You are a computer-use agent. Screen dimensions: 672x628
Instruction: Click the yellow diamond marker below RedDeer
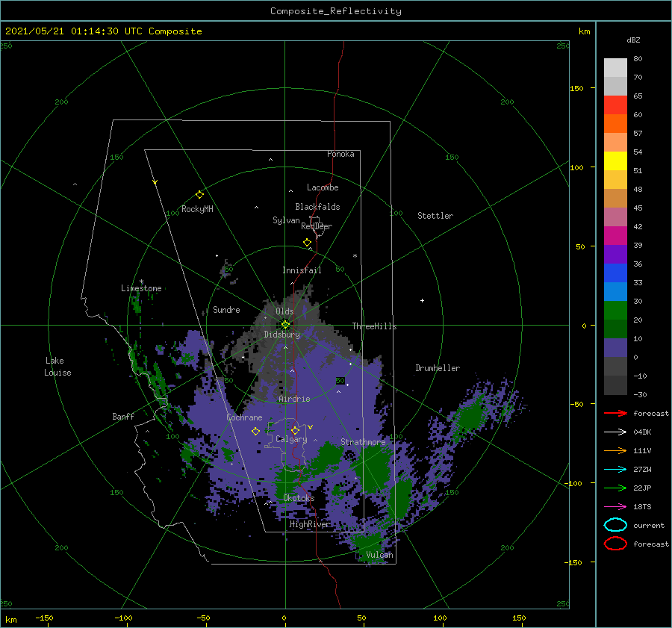click(308, 242)
